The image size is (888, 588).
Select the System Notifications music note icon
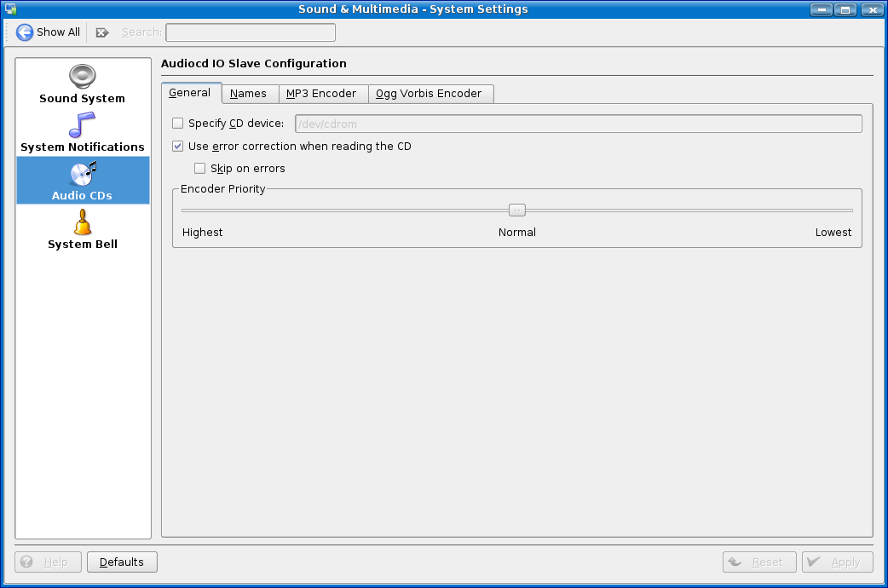click(x=83, y=125)
